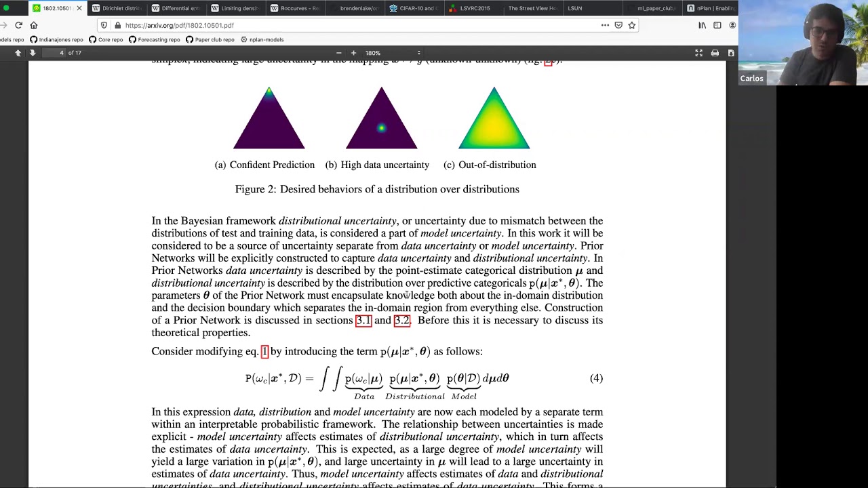Open nplan-models bookmark
Viewport: 868px width, 488px height.
click(262, 39)
